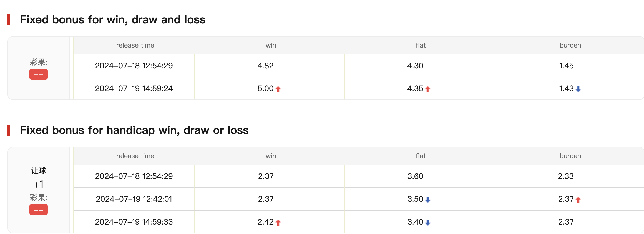Image resolution: width=644 pixels, height=234 pixels.
Task: Click blue down arrow next to 3.50 flat odds
Action: (428, 200)
